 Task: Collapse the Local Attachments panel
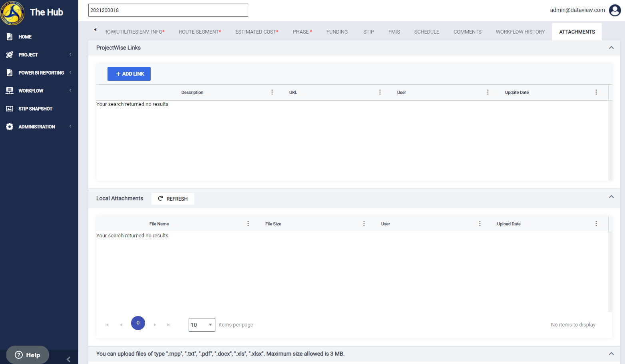click(x=611, y=197)
